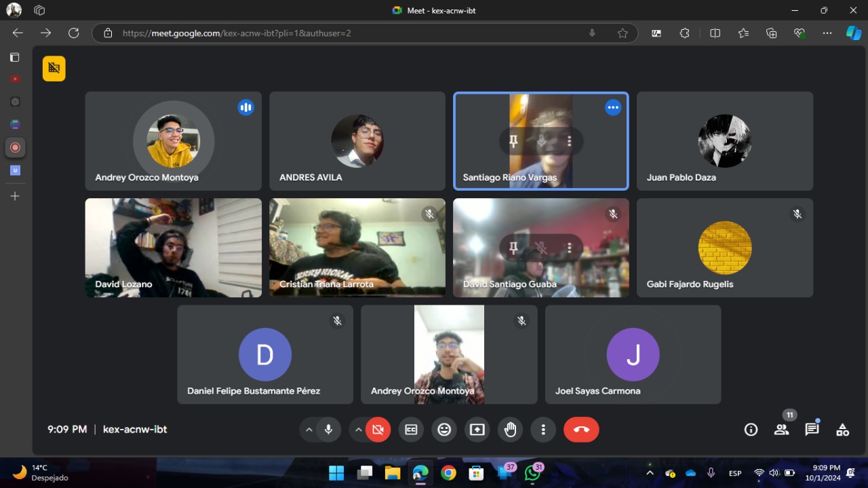Viewport: 868px width, 488px height.
Task: Open the tab actions menu in the sidebar
Action: click(15, 57)
